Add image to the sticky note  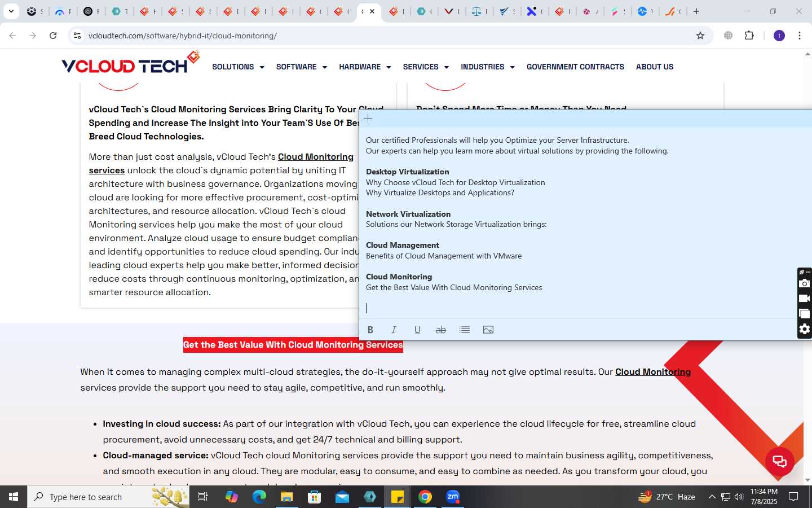click(488, 330)
